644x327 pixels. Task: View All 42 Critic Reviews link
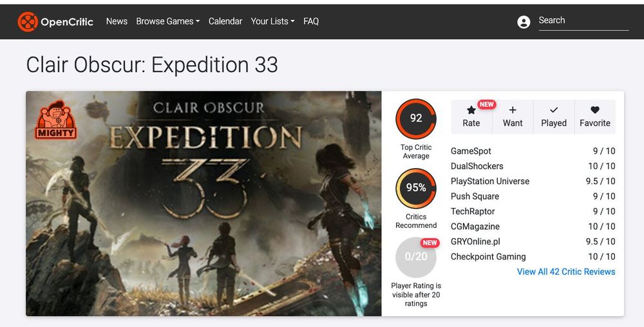point(566,272)
